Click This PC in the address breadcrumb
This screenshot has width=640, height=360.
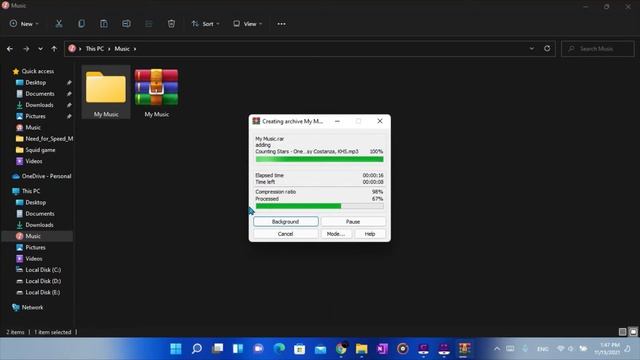point(95,49)
